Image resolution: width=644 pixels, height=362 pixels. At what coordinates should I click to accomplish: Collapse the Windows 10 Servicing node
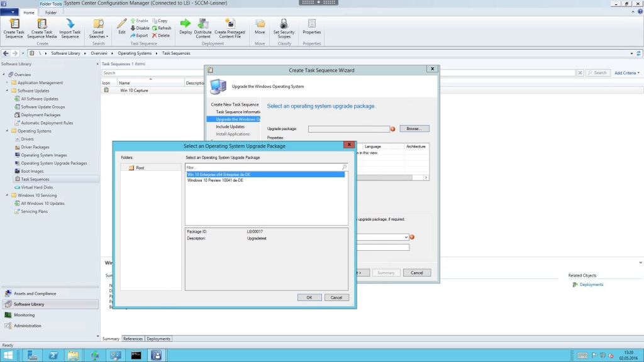[7, 195]
